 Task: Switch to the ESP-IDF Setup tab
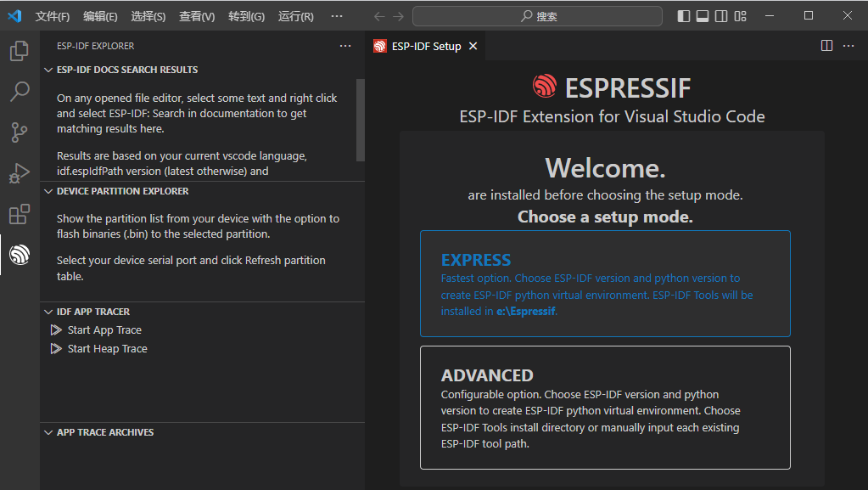[x=425, y=46]
